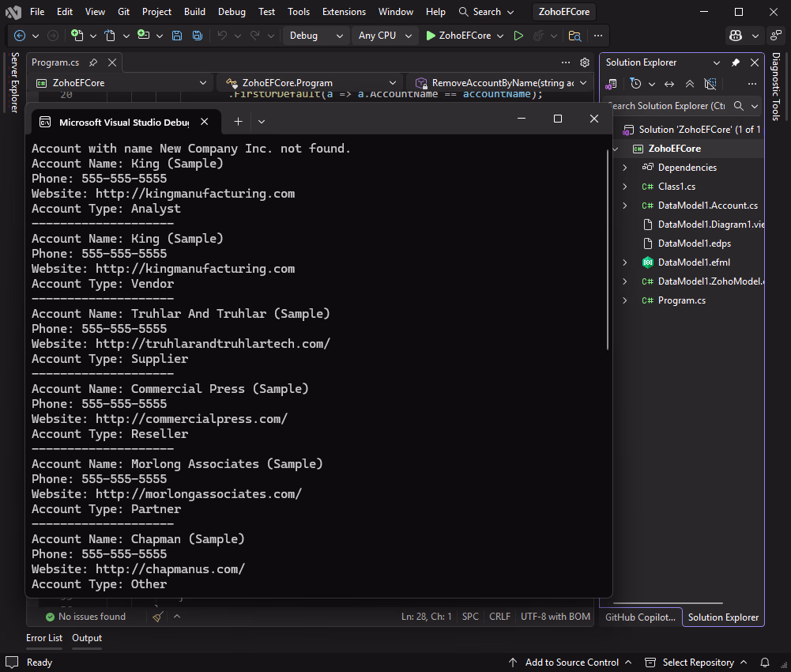The width and height of the screenshot is (791, 672).
Task: Expand the Dependencies node
Action: (625, 167)
